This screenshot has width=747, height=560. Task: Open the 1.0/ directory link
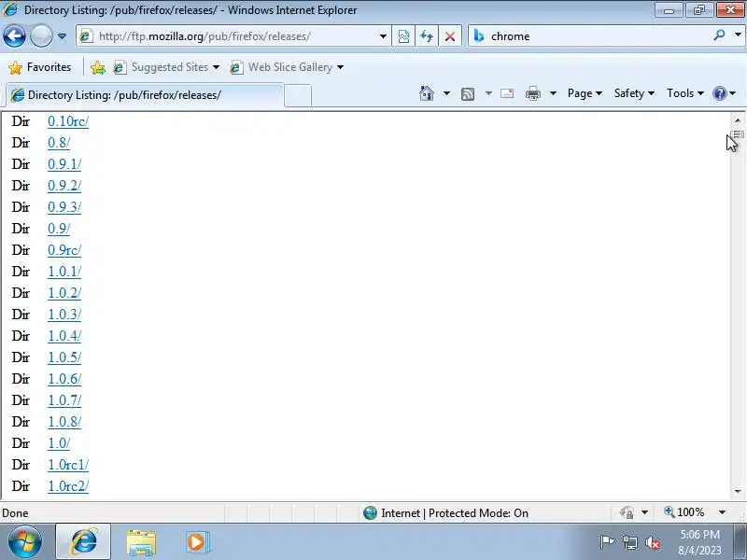click(59, 442)
